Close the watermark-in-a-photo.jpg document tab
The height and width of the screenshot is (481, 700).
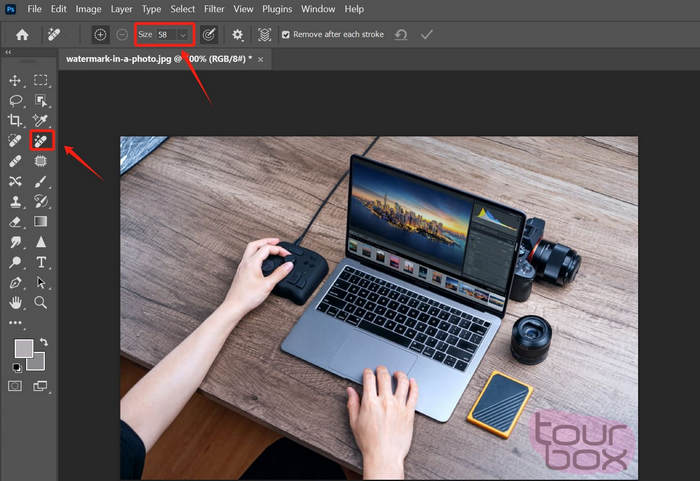260,59
